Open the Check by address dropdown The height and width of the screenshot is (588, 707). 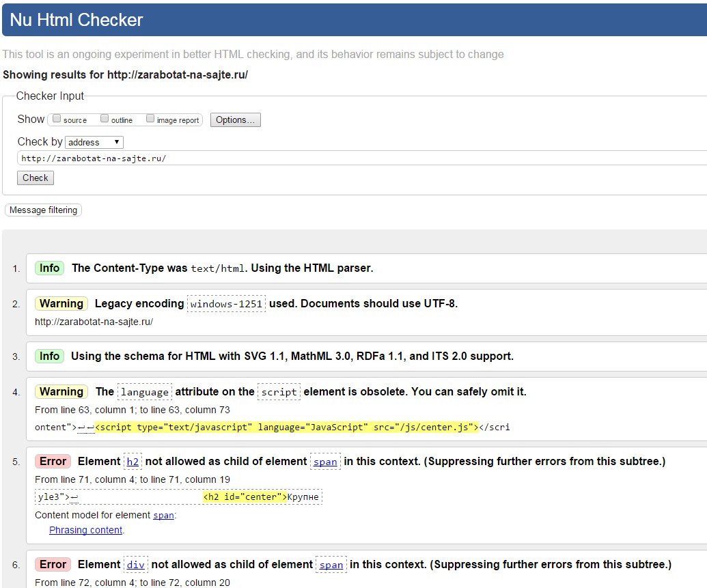tap(94, 143)
